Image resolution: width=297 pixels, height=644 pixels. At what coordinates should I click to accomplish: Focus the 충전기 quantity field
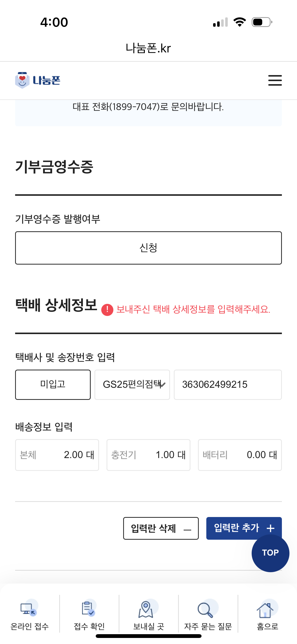pyautogui.click(x=148, y=455)
